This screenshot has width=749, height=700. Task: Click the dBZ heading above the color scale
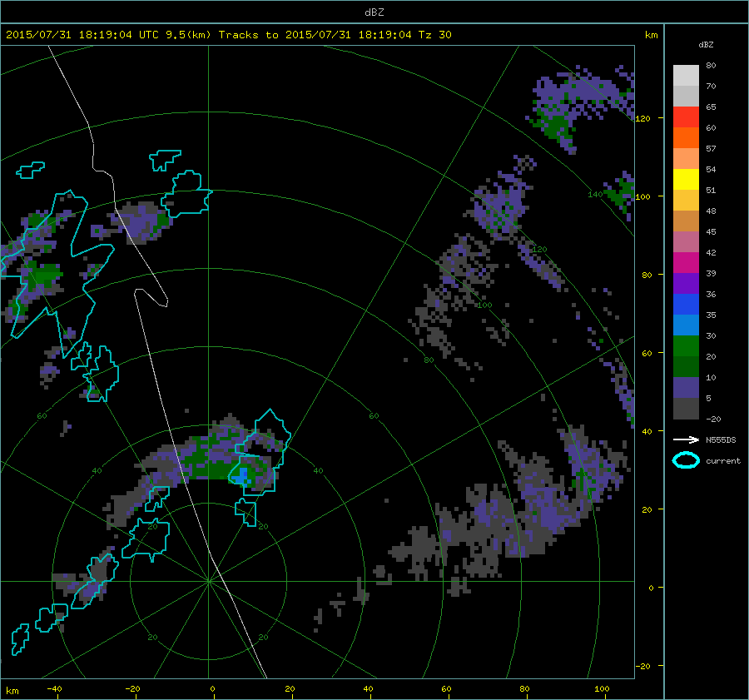pos(706,44)
